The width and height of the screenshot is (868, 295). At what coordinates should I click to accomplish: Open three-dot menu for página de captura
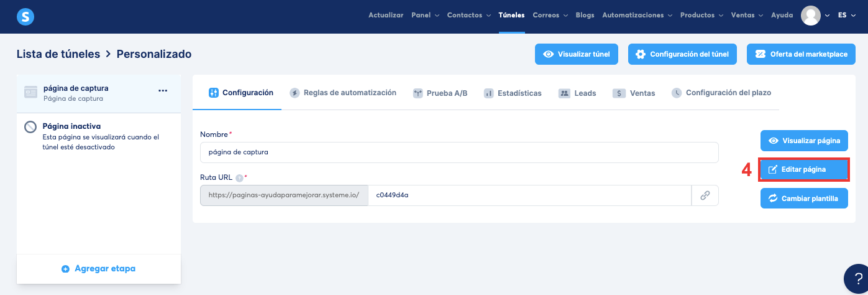coord(163,91)
